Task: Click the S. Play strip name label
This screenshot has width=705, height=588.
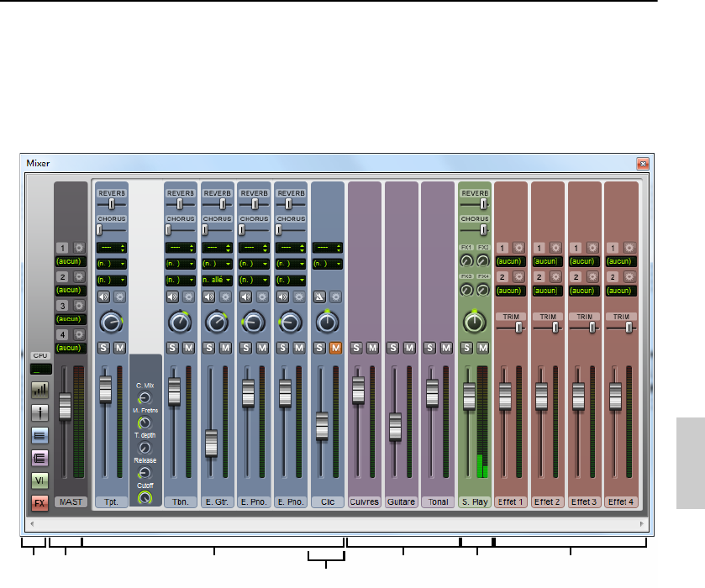Action: 475,502
